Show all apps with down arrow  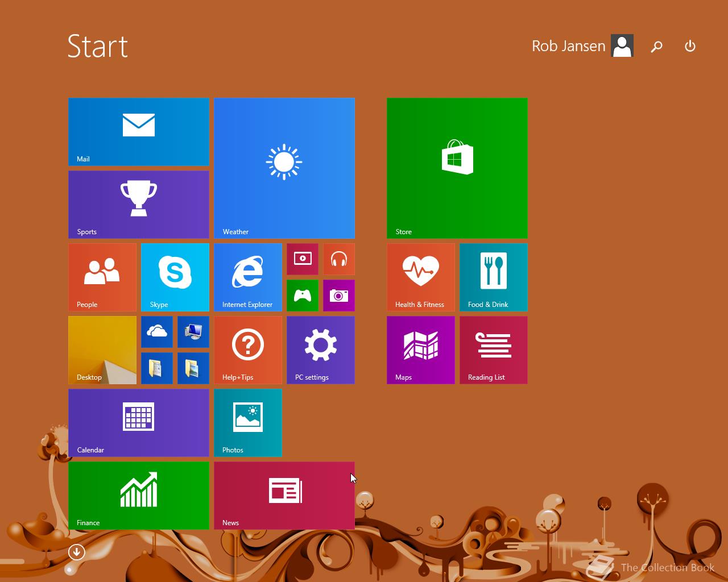77,552
